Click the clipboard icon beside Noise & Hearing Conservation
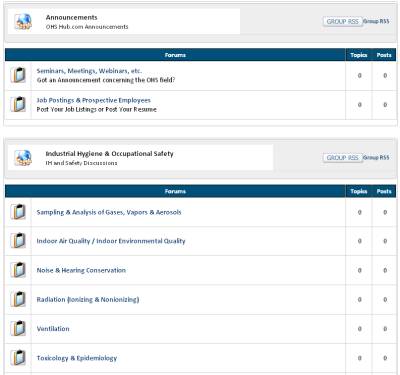Viewport: 400px width, 375px height. tap(18, 270)
